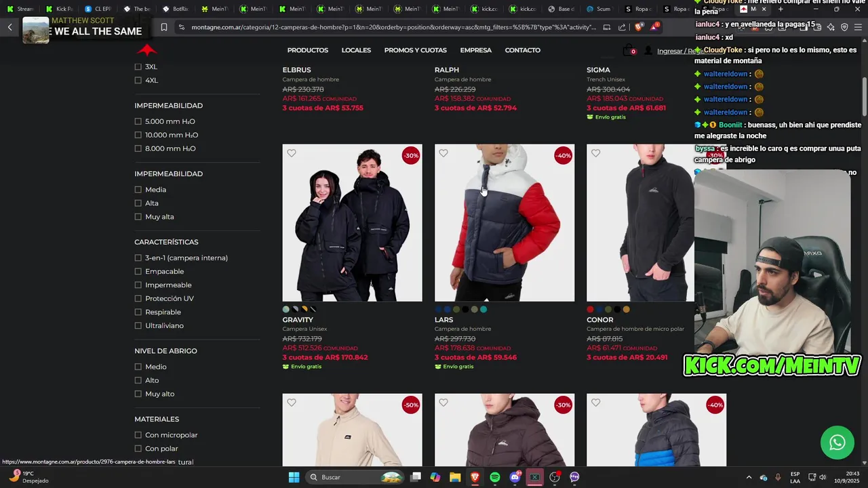868x488 pixels.
Task: Open the share icon in address bar
Action: pyautogui.click(x=623, y=27)
